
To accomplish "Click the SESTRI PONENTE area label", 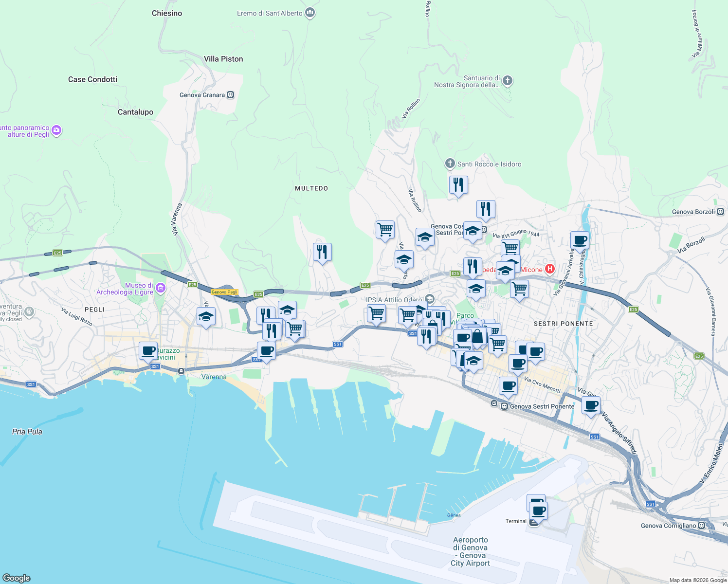I will (564, 324).
